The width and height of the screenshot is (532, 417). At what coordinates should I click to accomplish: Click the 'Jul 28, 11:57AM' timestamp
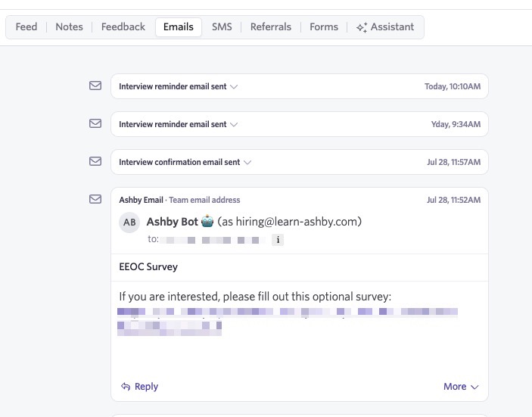tap(453, 162)
